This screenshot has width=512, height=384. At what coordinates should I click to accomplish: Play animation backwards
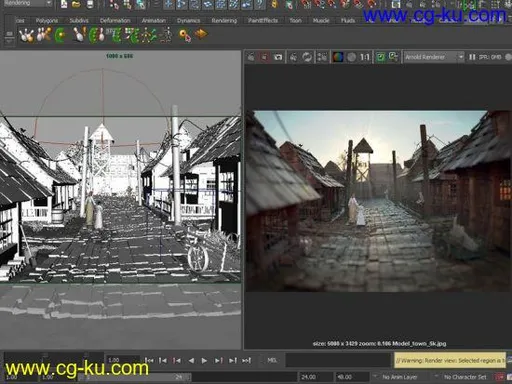[191, 361]
